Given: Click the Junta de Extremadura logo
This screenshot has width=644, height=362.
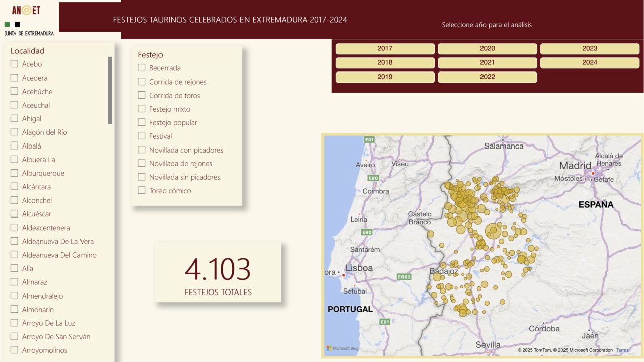Looking at the screenshot, I should pos(29,29).
